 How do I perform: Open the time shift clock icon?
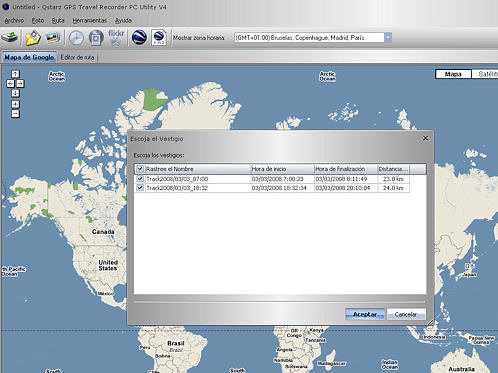76,38
